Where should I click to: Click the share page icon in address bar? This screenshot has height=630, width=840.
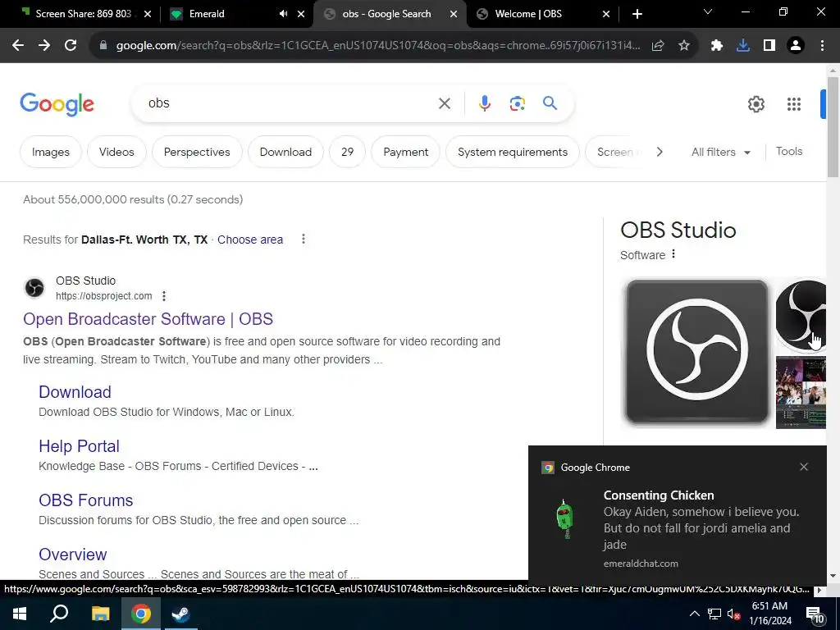658,46
